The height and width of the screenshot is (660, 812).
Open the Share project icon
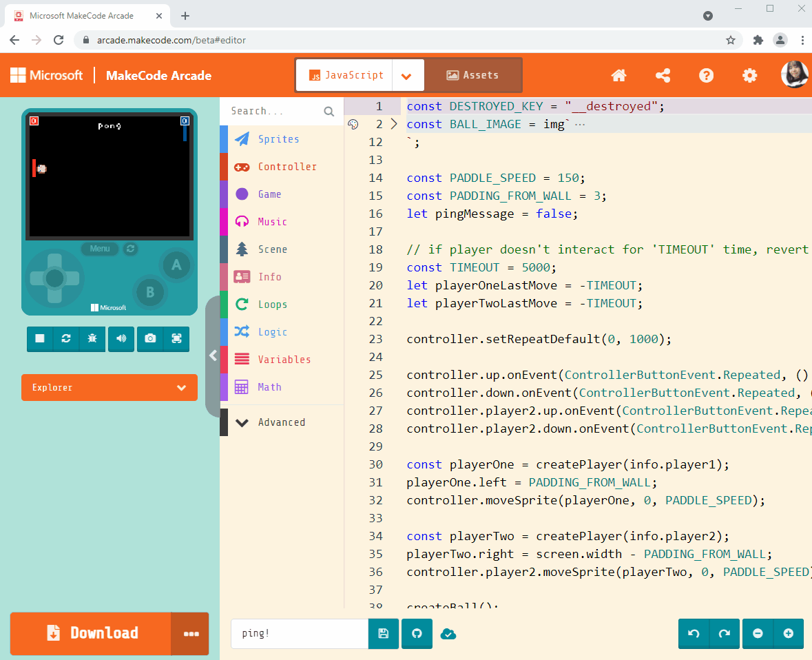tap(663, 76)
